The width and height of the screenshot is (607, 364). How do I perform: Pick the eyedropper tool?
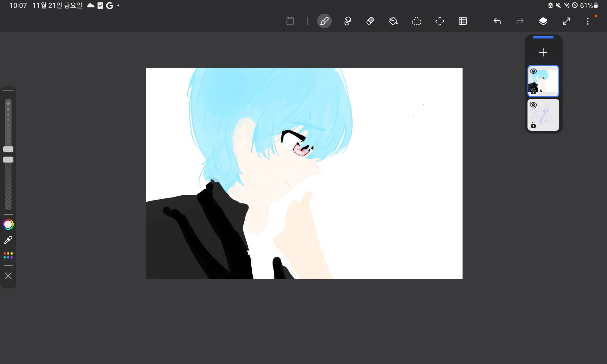tap(8, 240)
